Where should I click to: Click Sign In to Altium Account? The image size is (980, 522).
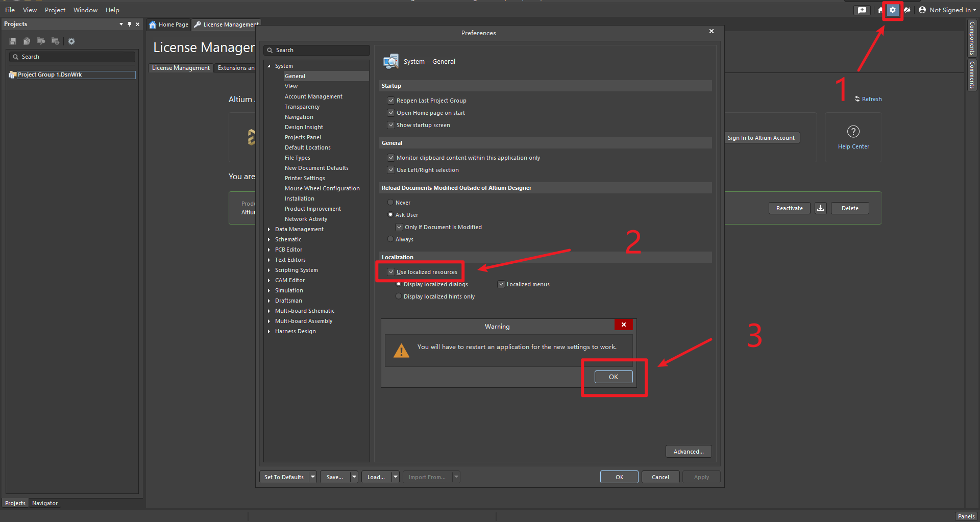pyautogui.click(x=761, y=138)
